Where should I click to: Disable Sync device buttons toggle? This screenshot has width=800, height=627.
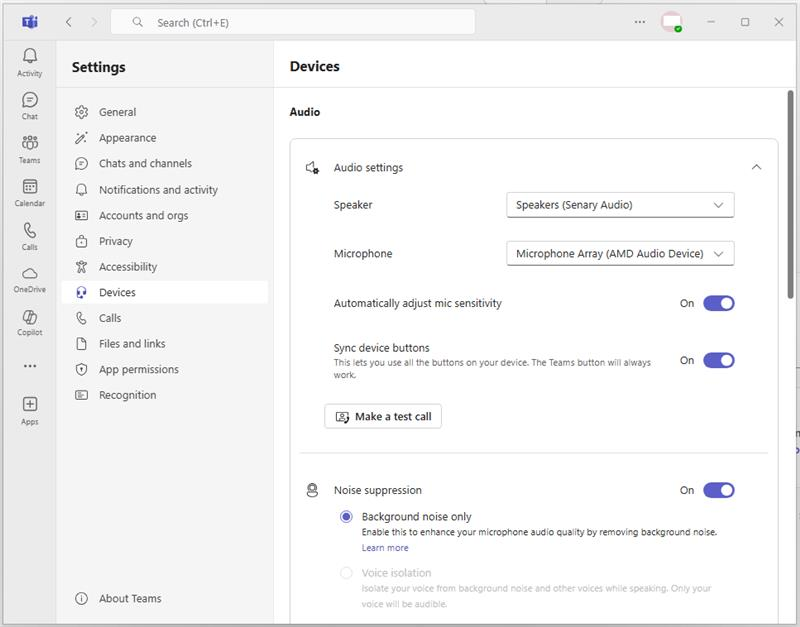pyautogui.click(x=718, y=360)
